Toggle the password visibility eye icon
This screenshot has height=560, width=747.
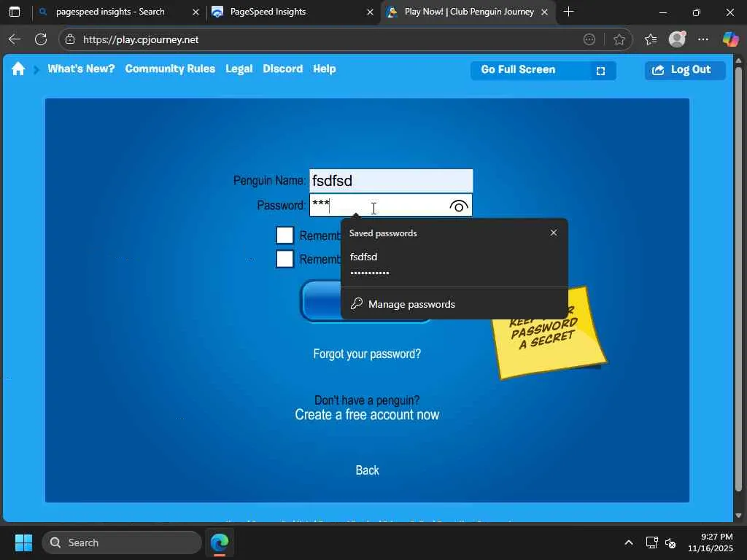click(x=459, y=206)
